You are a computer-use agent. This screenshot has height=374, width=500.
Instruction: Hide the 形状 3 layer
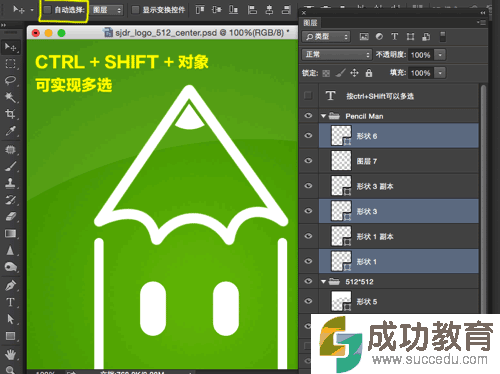click(309, 211)
